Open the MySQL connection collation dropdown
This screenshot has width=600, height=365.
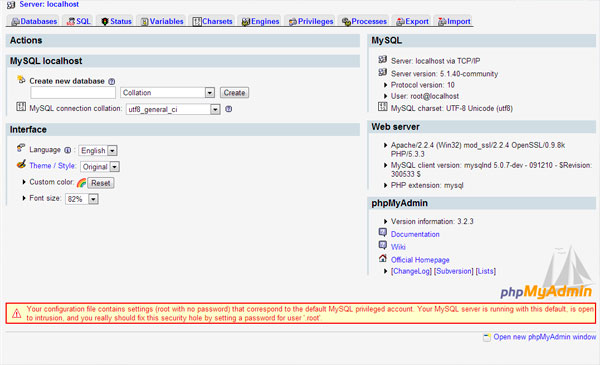[x=173, y=109]
